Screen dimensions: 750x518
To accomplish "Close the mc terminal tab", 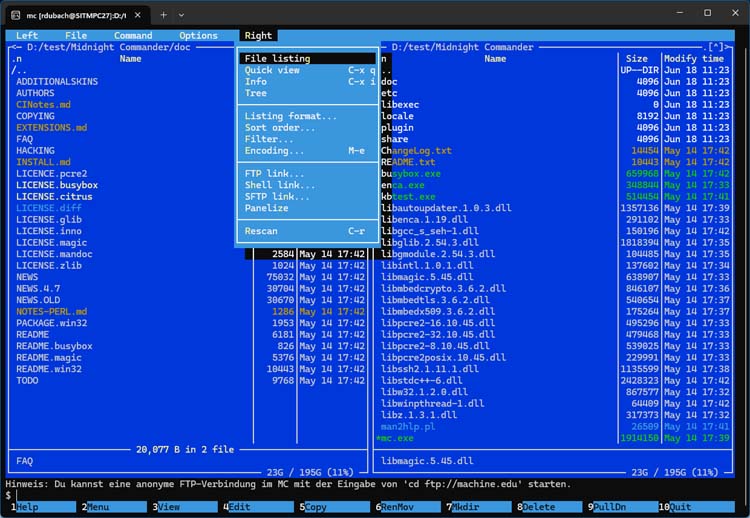I will [x=138, y=15].
